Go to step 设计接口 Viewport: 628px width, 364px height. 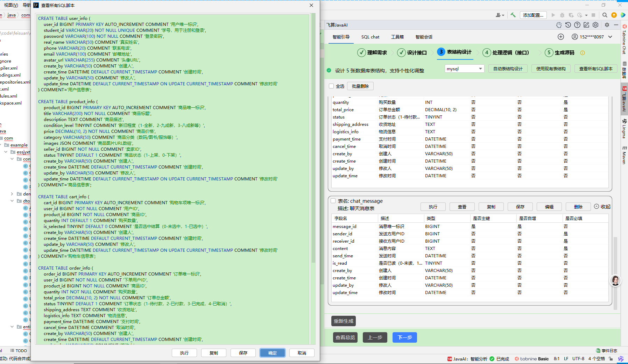412,53
